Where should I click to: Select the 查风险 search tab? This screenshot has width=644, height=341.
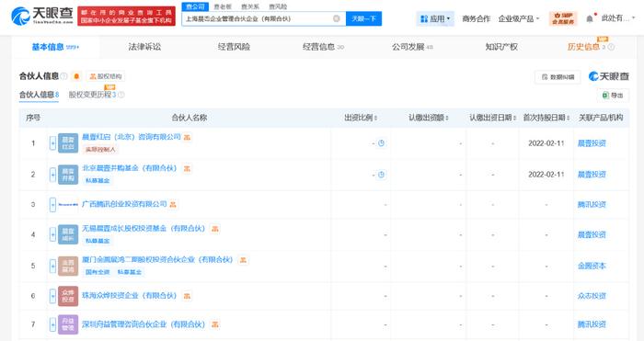(x=278, y=6)
